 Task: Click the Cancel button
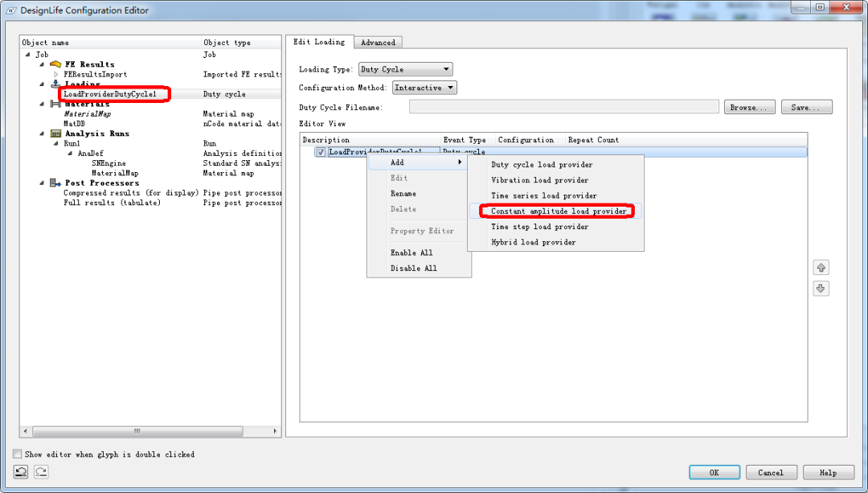[771, 473]
